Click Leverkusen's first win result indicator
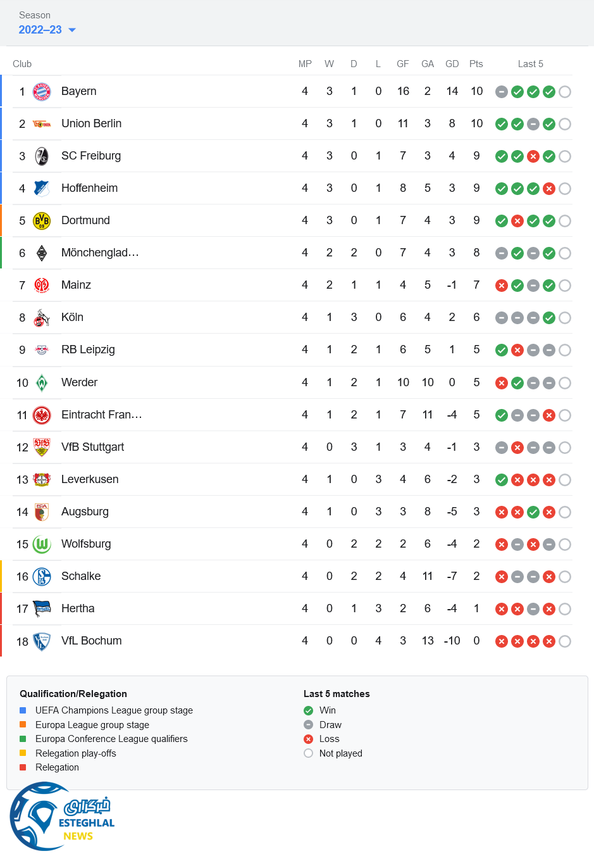This screenshot has height=868, width=594. tap(502, 480)
